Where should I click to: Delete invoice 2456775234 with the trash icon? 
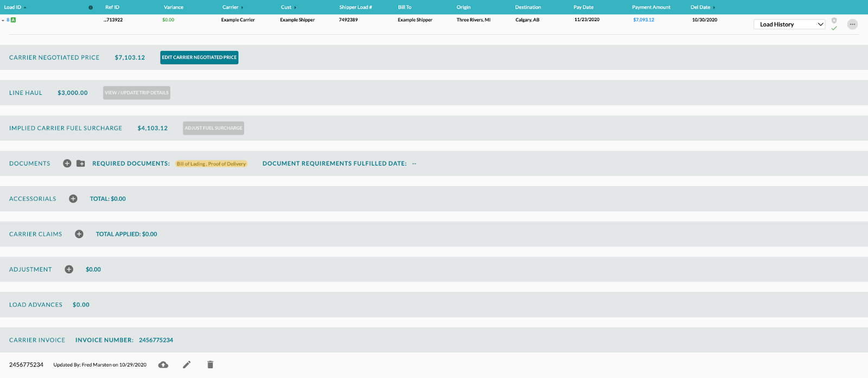(210, 364)
